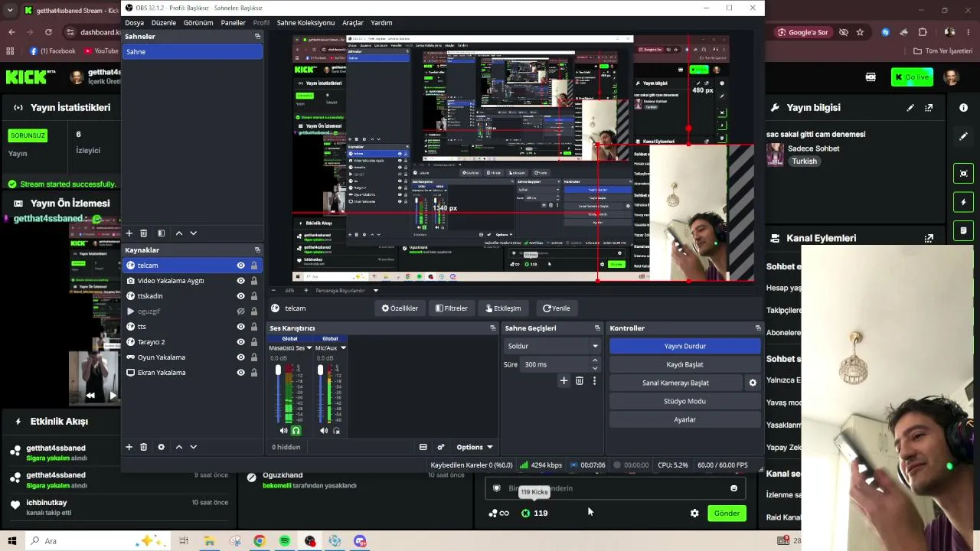Image resolution: width=980 pixels, height=551 pixels.
Task: Click the Süre duration field
Action: pos(555,364)
